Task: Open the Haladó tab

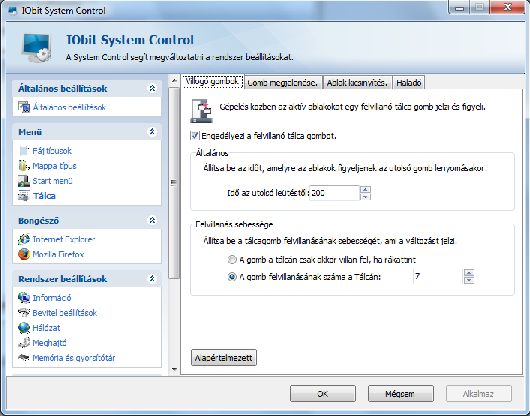Action: 409,83
